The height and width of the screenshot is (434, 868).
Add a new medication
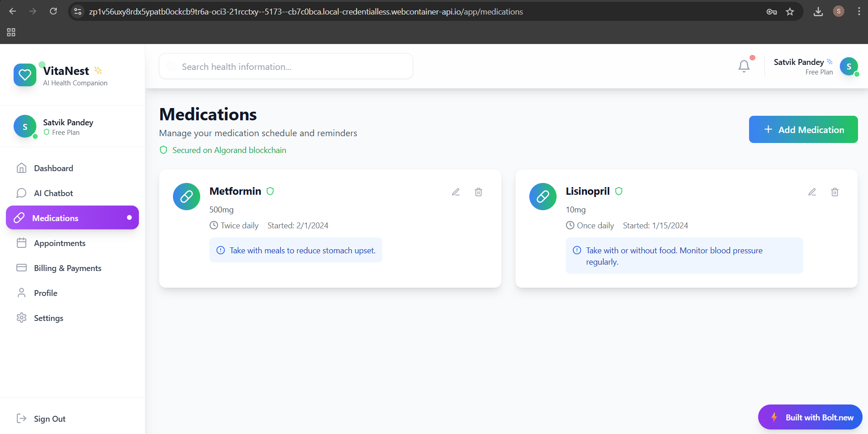point(804,129)
